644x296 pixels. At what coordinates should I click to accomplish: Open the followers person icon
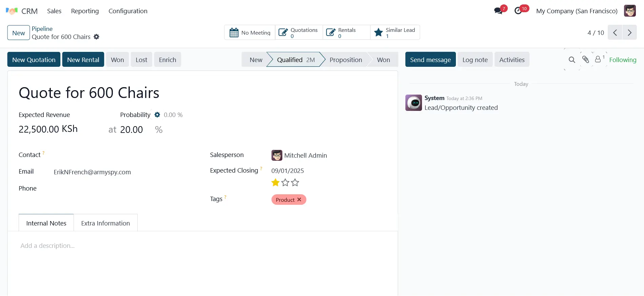pyautogui.click(x=598, y=59)
